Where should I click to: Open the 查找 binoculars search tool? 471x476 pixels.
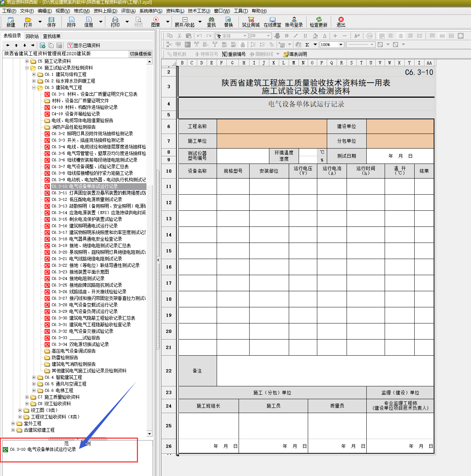coord(211,22)
